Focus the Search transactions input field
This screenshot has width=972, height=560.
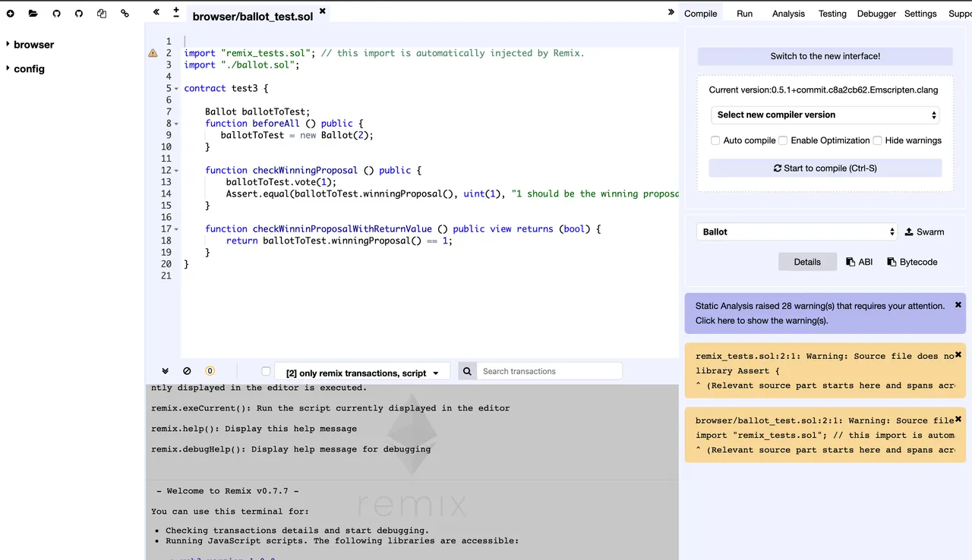click(x=549, y=371)
